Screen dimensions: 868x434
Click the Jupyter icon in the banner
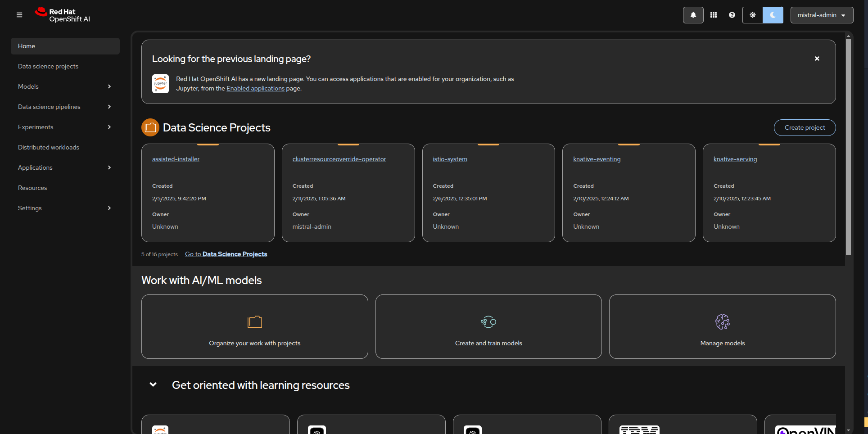coord(160,84)
